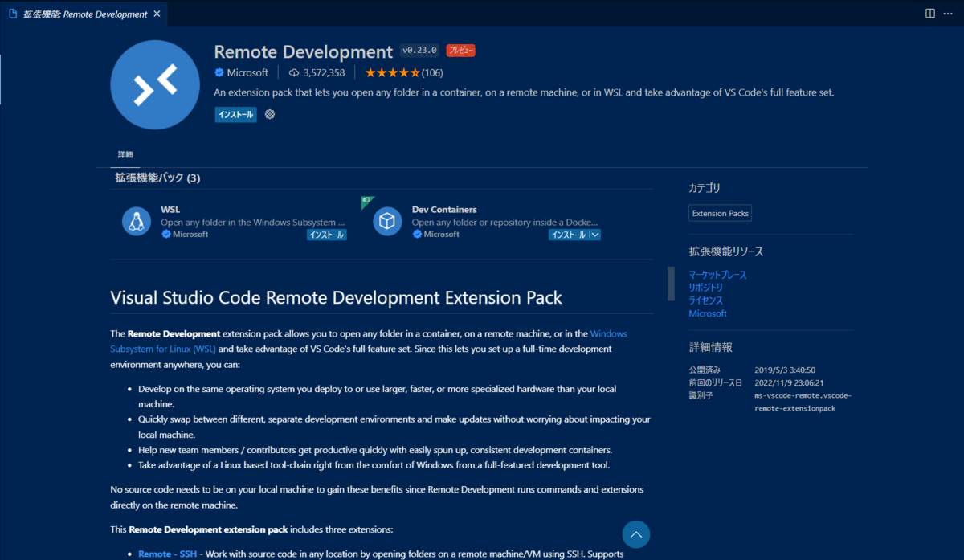Click the Microsoft publisher under WSL

190,235
